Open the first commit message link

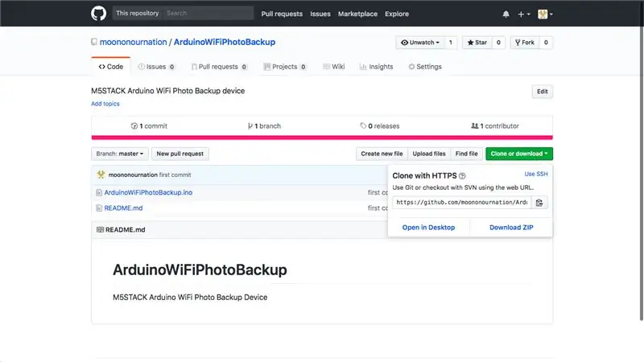tap(175, 175)
